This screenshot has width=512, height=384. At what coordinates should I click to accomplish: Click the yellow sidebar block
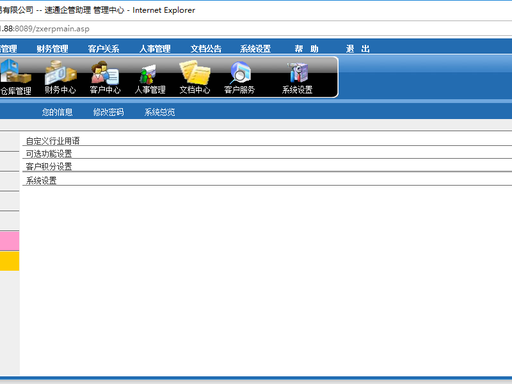click(x=9, y=261)
